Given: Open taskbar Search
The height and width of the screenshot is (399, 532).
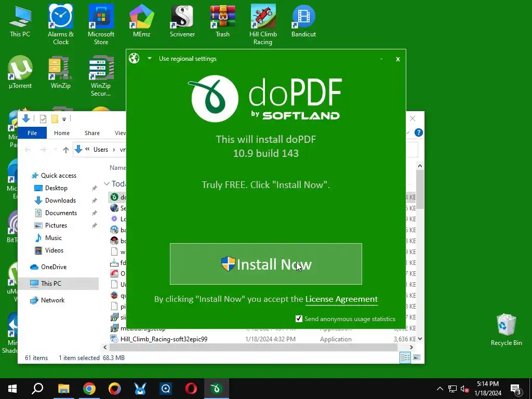Looking at the screenshot, I should [x=37, y=389].
